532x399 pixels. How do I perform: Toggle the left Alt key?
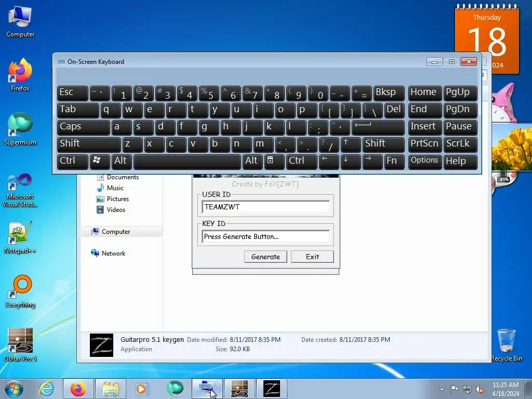click(x=122, y=162)
